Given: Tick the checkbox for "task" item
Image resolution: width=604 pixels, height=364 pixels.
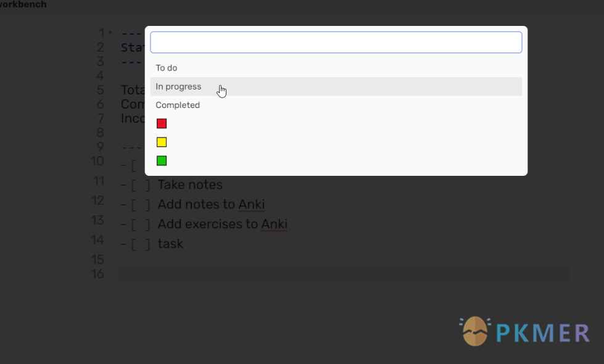Looking at the screenshot, I should coord(141,244).
